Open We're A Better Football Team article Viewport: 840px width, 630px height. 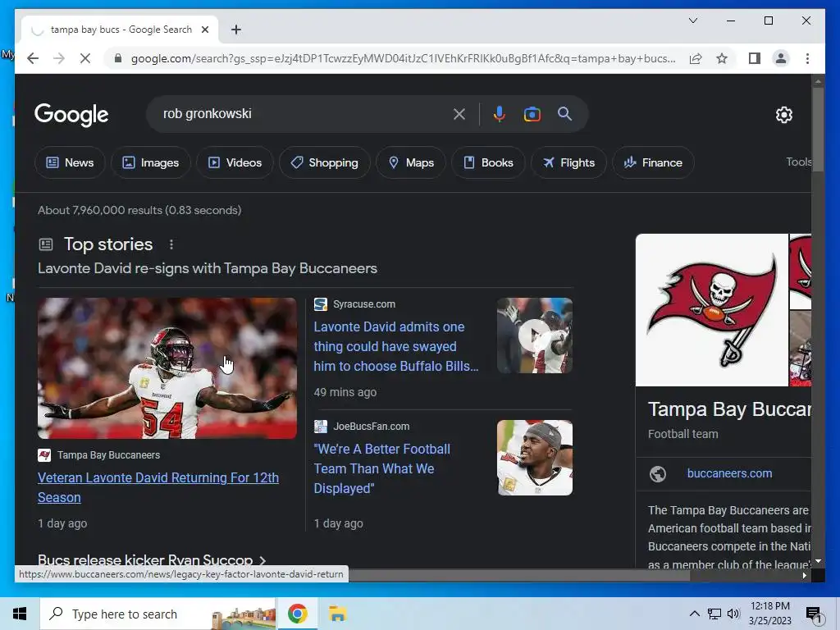381,468
